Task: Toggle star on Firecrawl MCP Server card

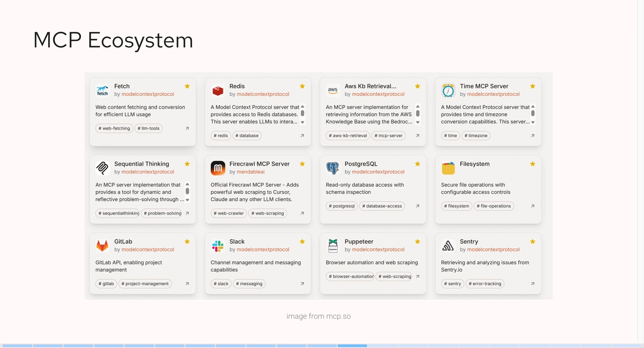Action: (x=302, y=164)
